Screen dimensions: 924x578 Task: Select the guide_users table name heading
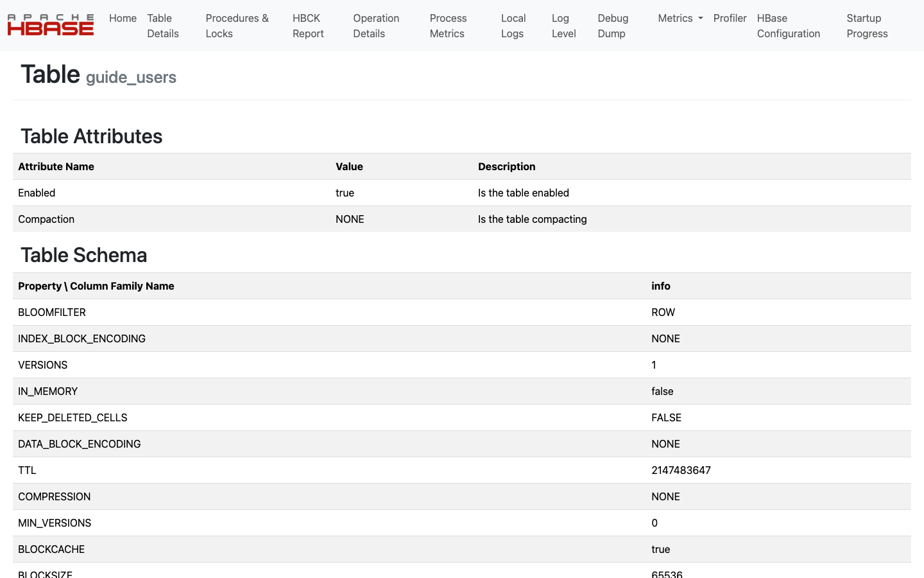[x=131, y=77]
